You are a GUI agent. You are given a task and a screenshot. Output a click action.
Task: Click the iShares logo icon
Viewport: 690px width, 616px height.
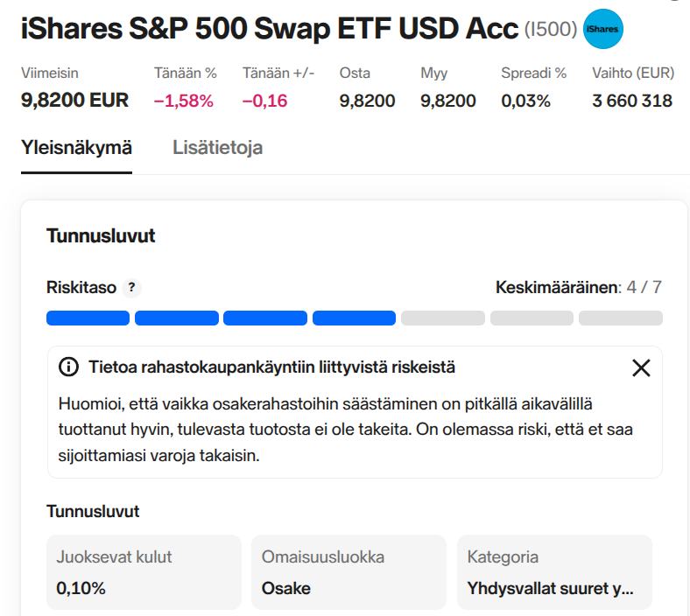coord(603,29)
